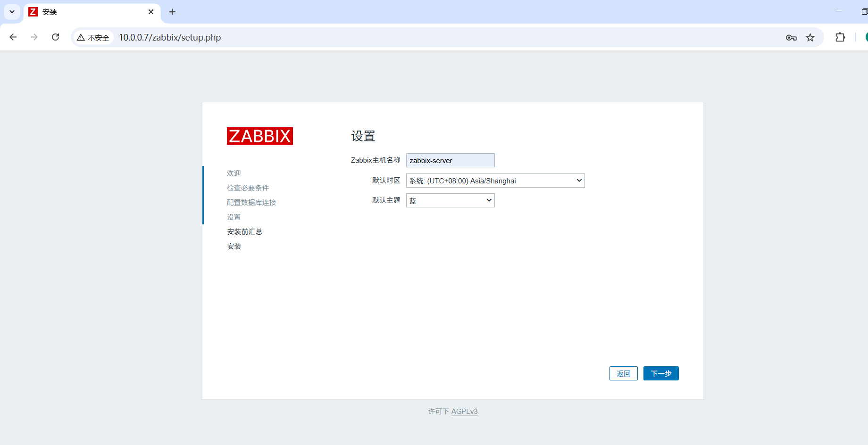868x445 pixels.
Task: Click the browser back arrow
Action: (x=13, y=37)
